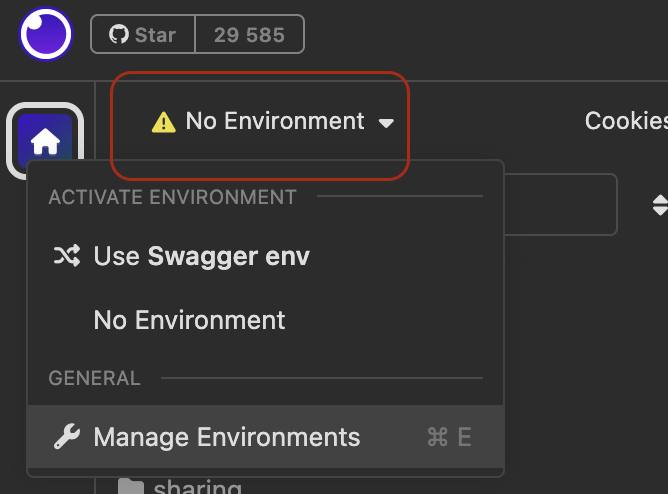
Task: Click the No Environment selector label
Action: pyautogui.click(x=275, y=121)
